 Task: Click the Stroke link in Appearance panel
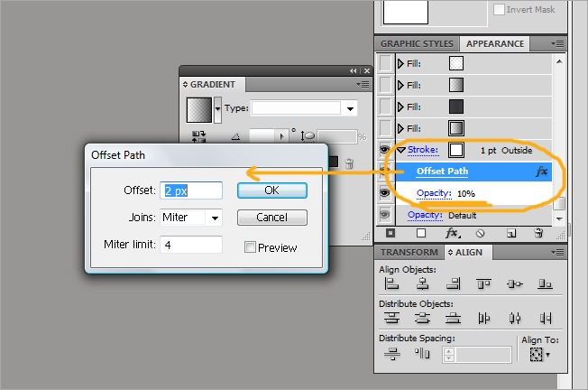tap(423, 150)
